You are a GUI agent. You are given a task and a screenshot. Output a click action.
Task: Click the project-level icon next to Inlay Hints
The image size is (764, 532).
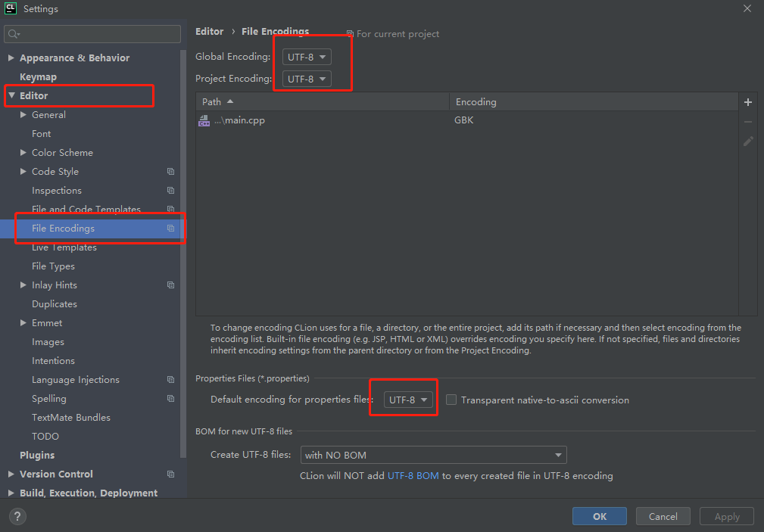[170, 285]
